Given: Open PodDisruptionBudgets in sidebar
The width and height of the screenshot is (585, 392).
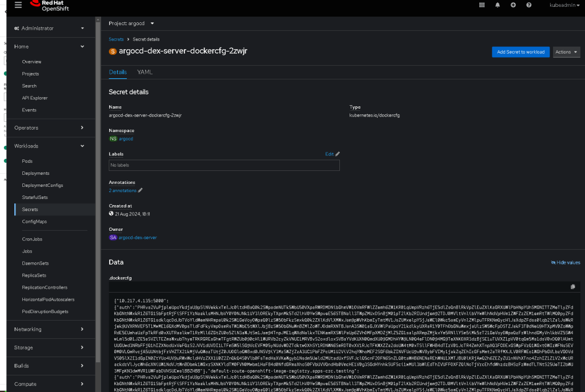Looking at the screenshot, I should tap(45, 311).
